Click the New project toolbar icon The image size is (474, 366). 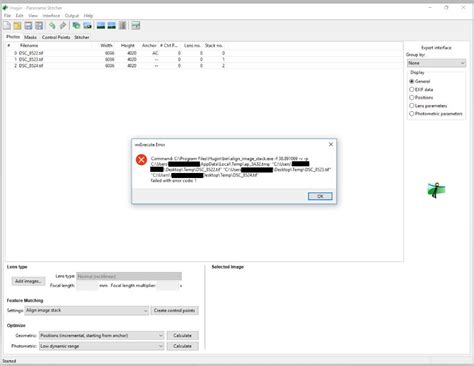point(7,25)
